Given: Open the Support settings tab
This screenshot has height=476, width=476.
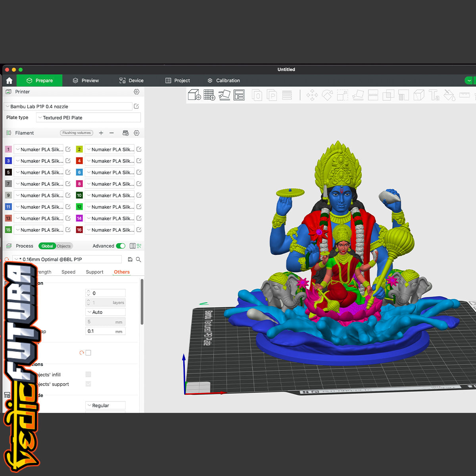Looking at the screenshot, I should [x=94, y=272].
